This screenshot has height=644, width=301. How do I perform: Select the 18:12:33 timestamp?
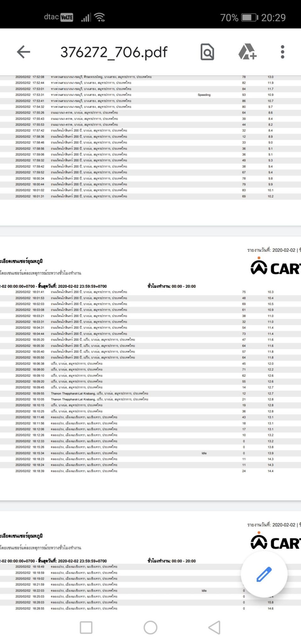[38, 441]
